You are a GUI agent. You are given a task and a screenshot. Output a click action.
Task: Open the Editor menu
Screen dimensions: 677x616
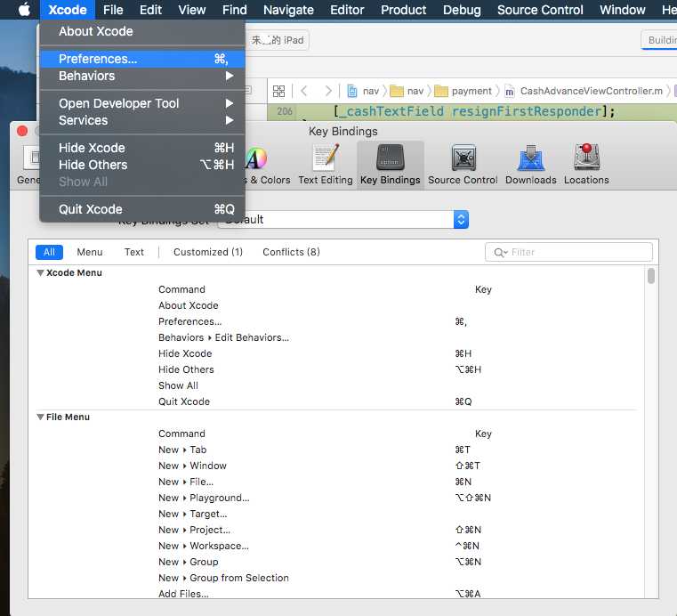coord(347,10)
